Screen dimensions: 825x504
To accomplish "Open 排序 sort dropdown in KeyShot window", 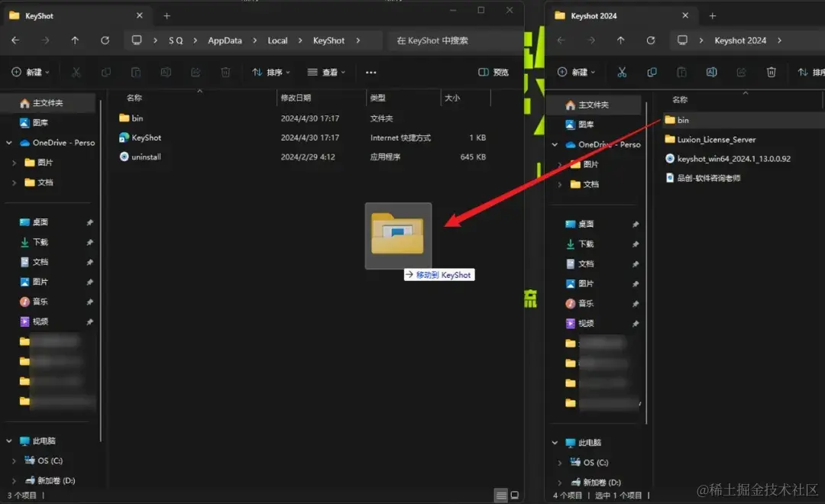I will click(271, 72).
